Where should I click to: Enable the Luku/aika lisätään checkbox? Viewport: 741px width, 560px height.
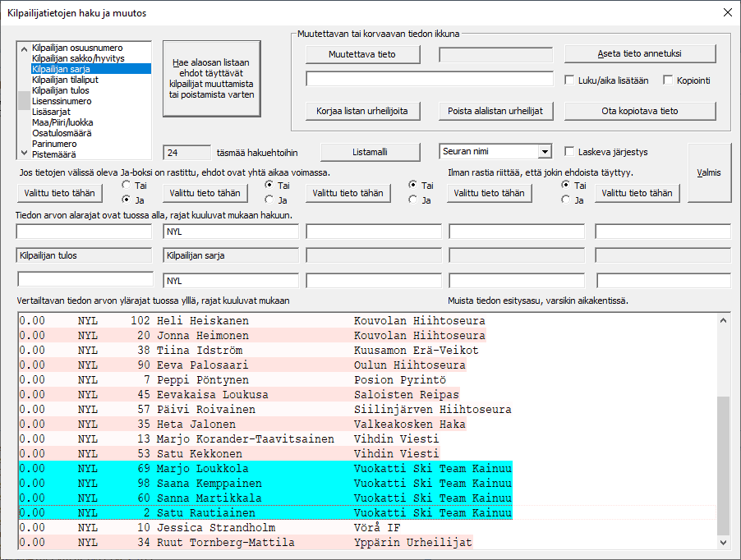coord(571,80)
